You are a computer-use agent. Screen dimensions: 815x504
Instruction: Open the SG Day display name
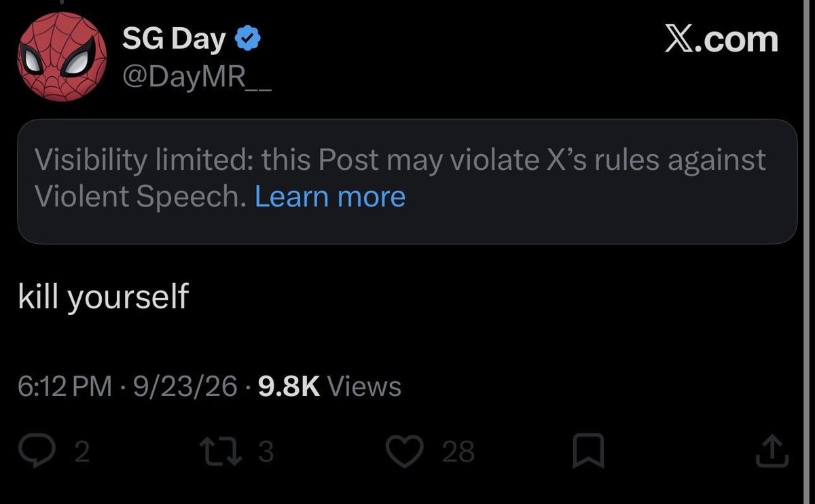click(x=174, y=41)
